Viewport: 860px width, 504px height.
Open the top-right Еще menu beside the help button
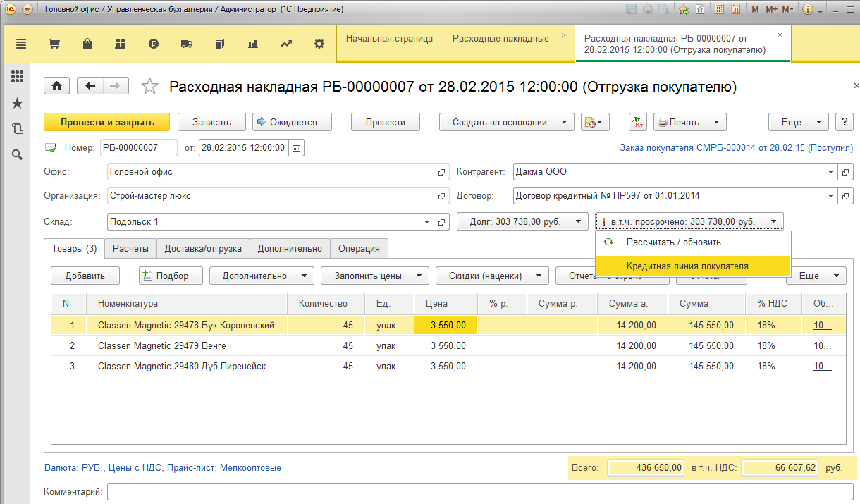(798, 122)
